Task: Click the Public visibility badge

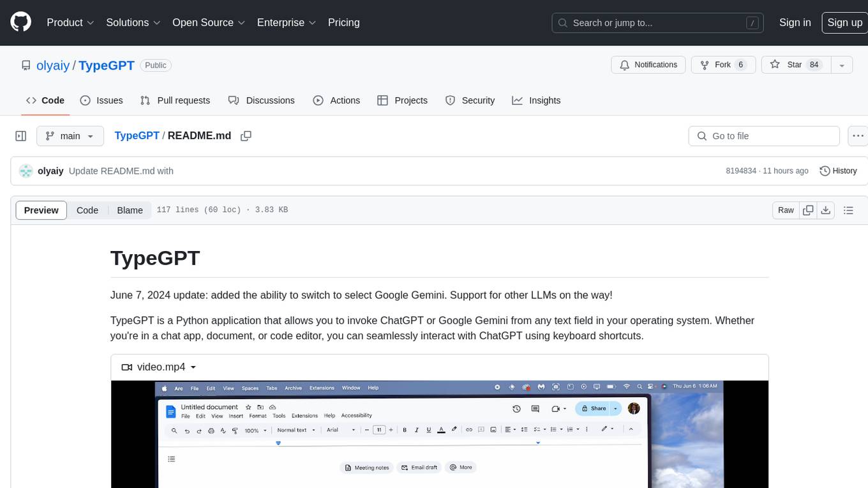Action: [x=156, y=65]
